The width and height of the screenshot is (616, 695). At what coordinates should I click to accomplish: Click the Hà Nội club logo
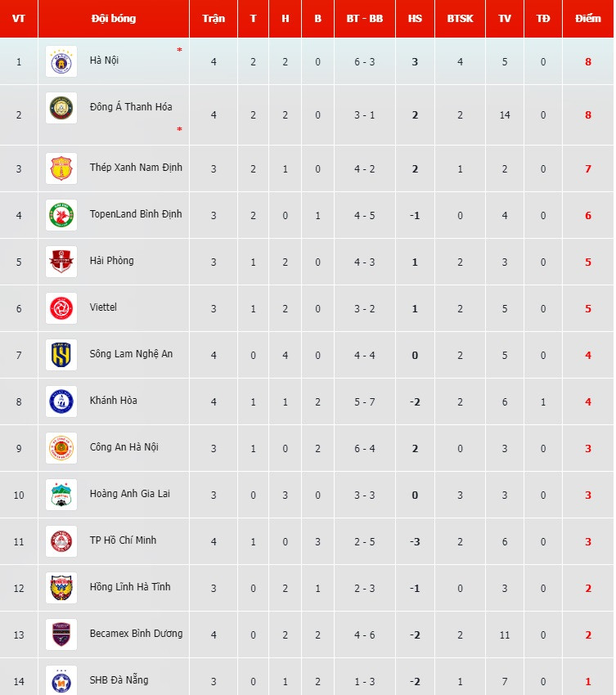click(x=61, y=61)
